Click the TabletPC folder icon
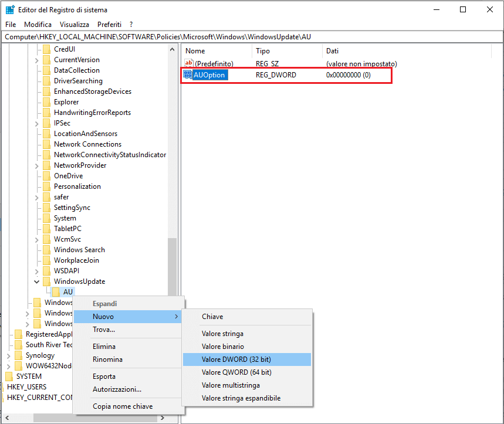This screenshot has height=424, width=504. [x=46, y=229]
